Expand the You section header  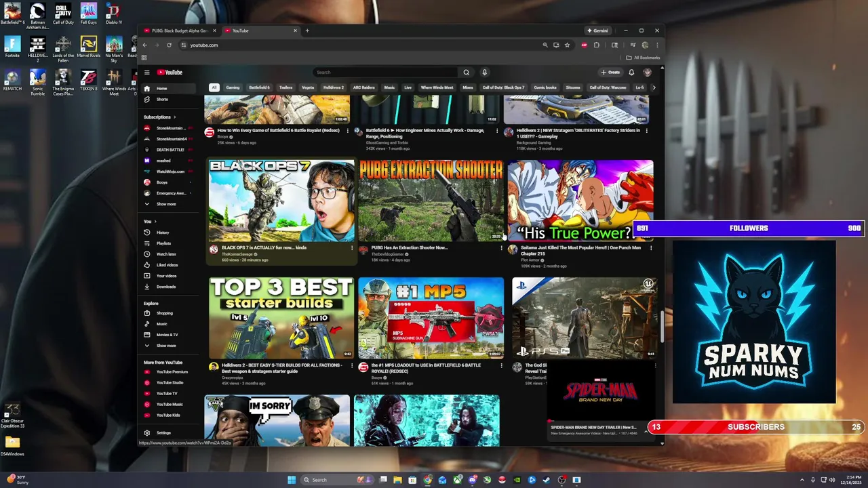coord(150,222)
